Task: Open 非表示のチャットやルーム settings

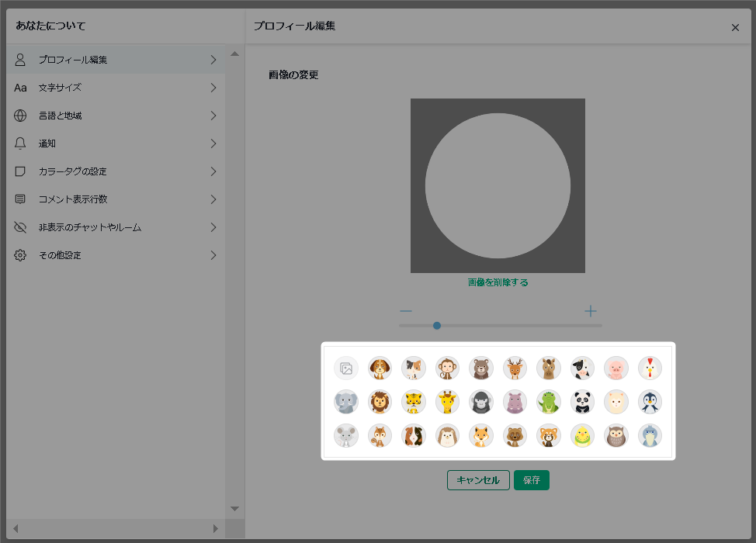Action: coord(116,227)
